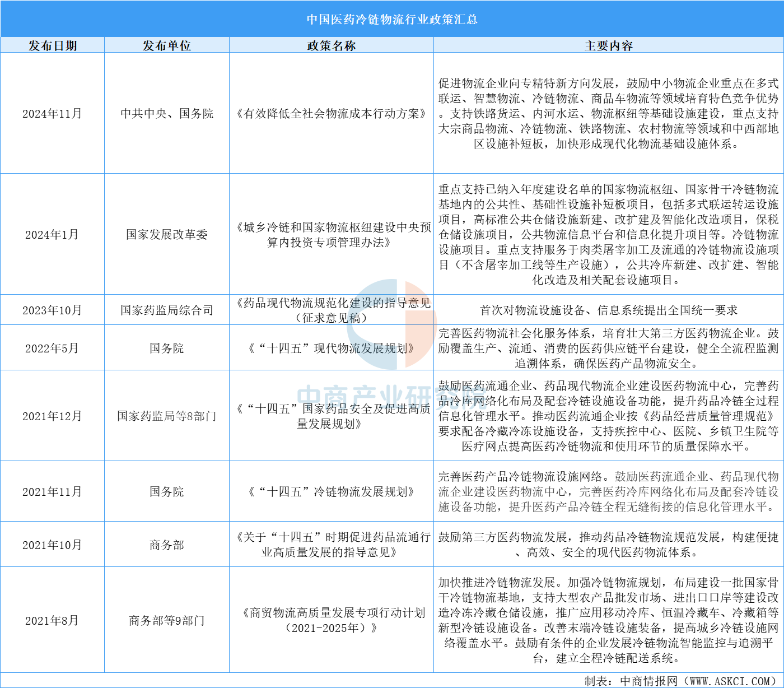784x688 pixels.
Task: Click the 国家发展改革委 issuer cell
Action: [x=167, y=235]
